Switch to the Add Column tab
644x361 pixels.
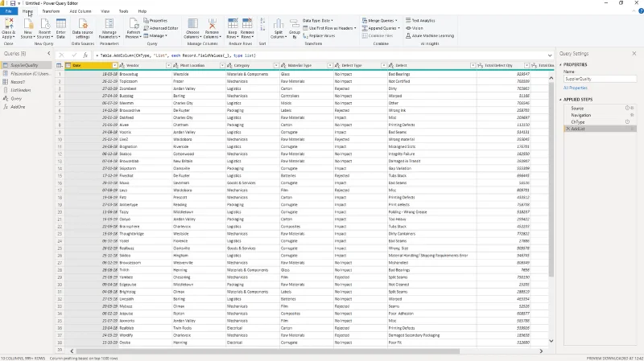80,11
